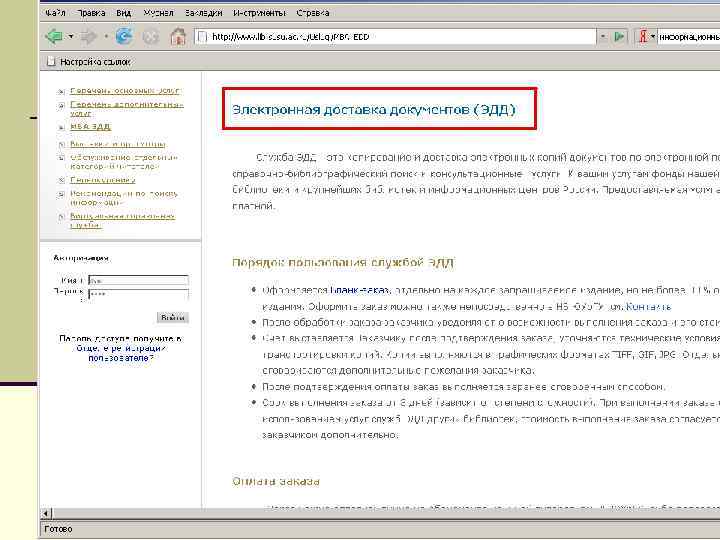Click the grayed-out Stop loading icon
Image resolution: width=720 pixels, height=540 pixels.
(x=151, y=37)
